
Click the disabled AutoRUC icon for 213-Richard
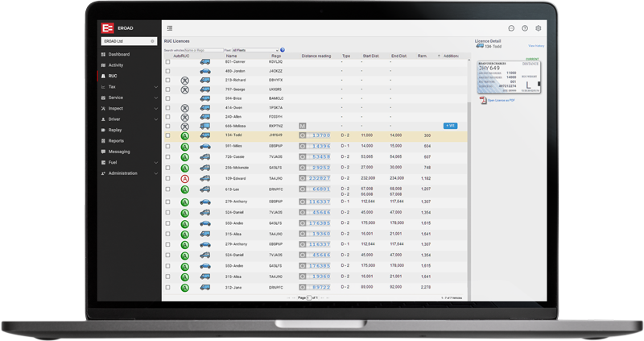click(x=184, y=81)
